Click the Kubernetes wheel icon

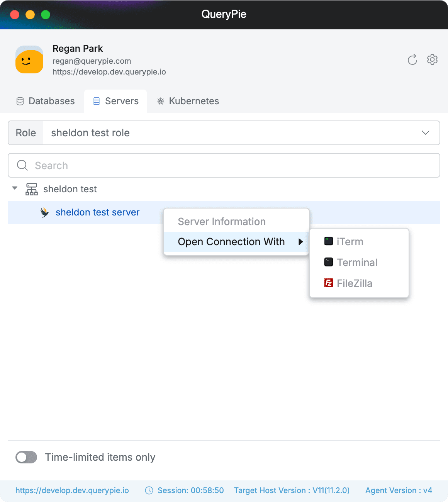tap(161, 101)
